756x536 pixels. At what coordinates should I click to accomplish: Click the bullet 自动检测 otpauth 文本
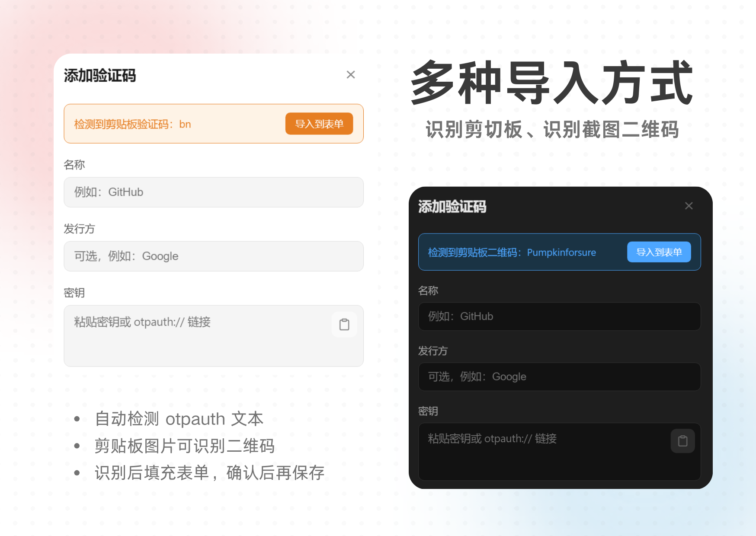[x=179, y=419]
